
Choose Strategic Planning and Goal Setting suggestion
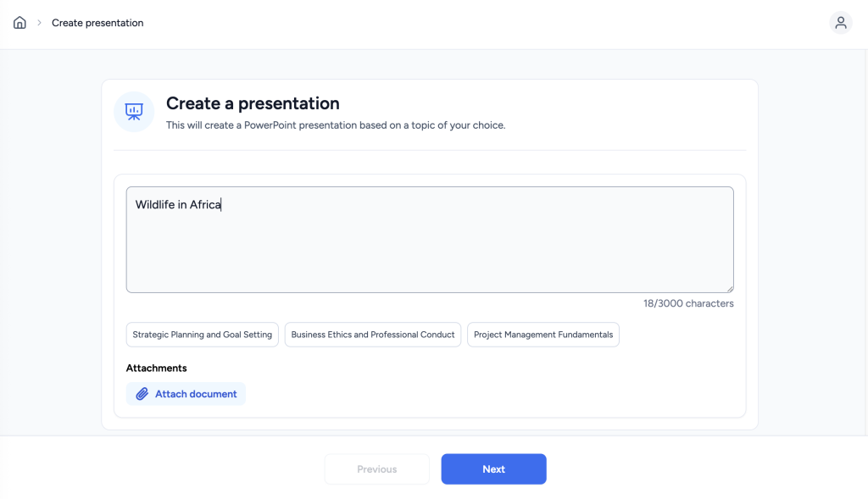[202, 335]
